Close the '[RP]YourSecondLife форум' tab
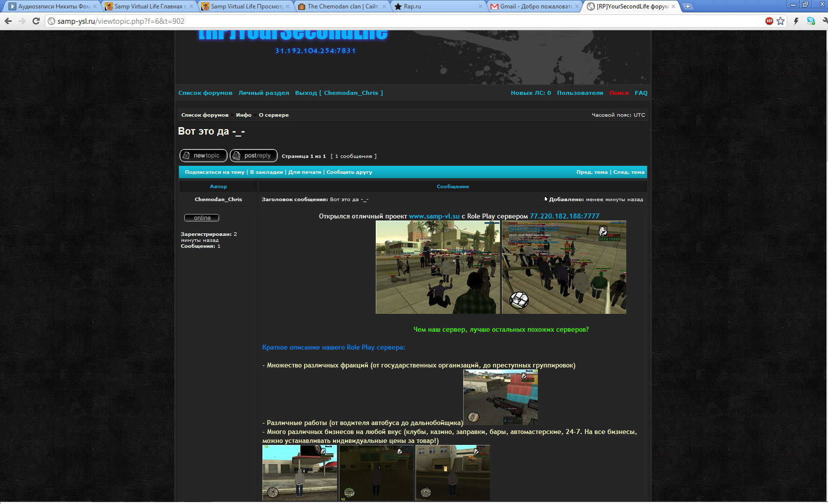 pos(673,6)
